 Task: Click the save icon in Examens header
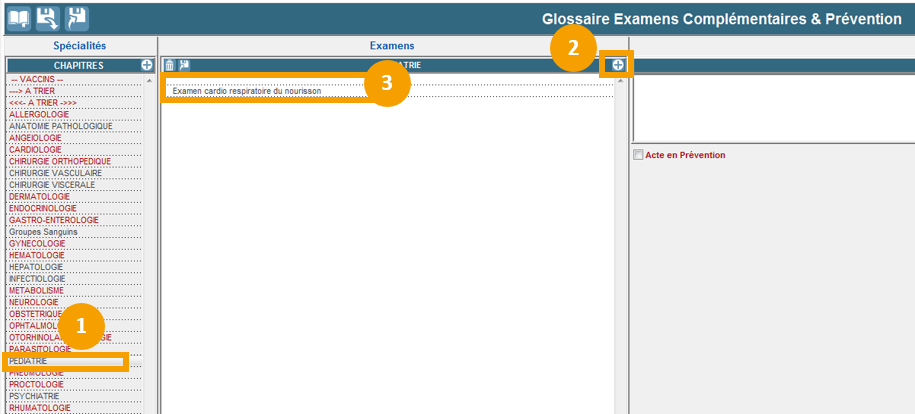click(184, 65)
